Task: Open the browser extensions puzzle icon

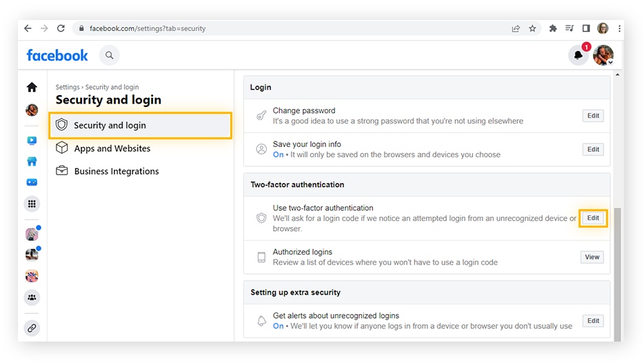Action: [552, 28]
